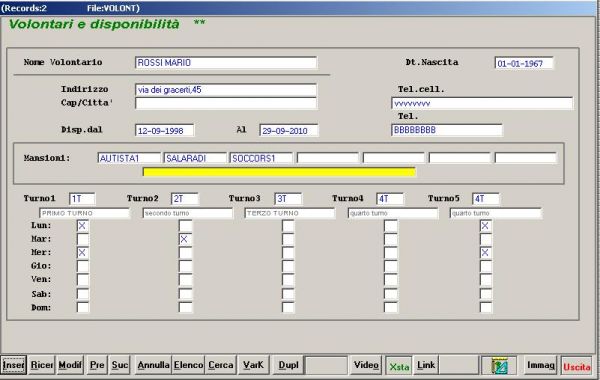Click the secondo turno description field
600x380 pixels.
(x=188, y=213)
